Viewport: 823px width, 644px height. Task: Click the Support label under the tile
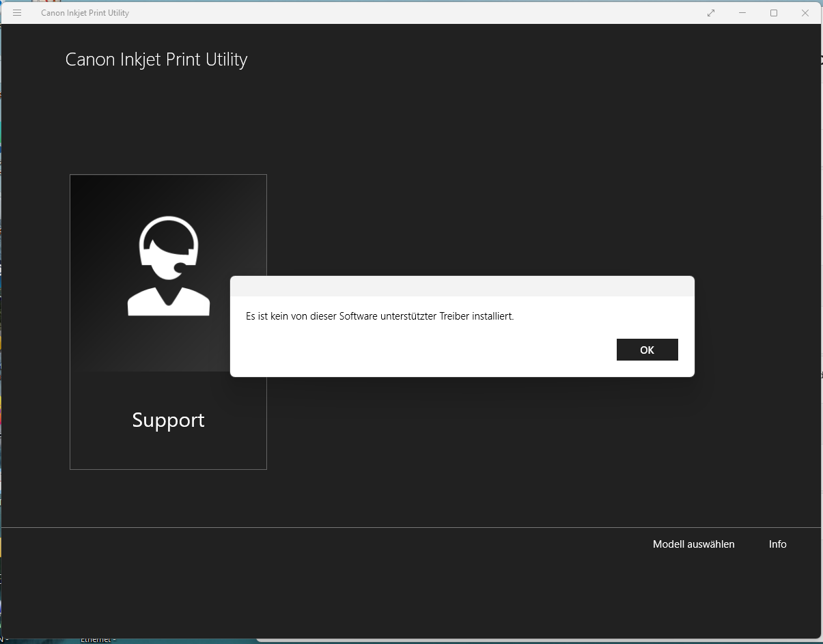point(168,420)
